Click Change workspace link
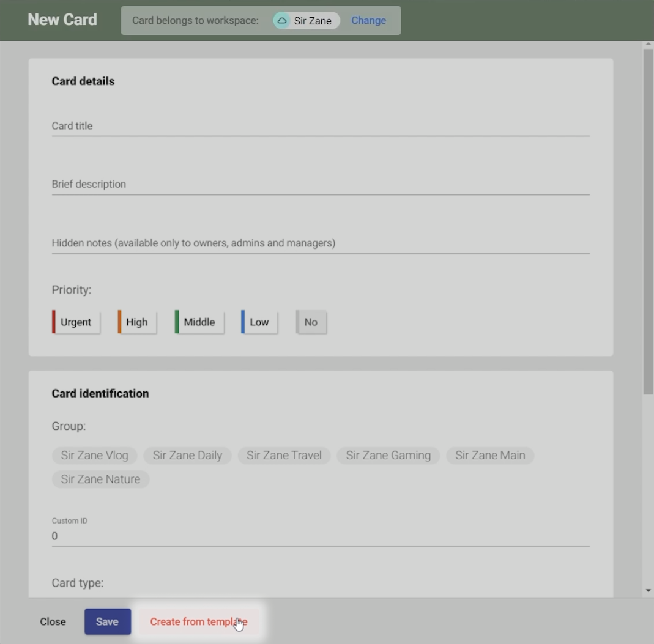Viewport: 654px width, 644px height. click(x=368, y=21)
